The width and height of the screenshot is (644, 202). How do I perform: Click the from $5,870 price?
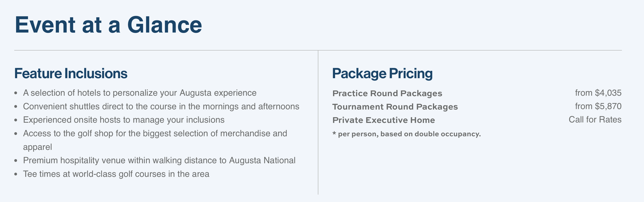[598, 106]
